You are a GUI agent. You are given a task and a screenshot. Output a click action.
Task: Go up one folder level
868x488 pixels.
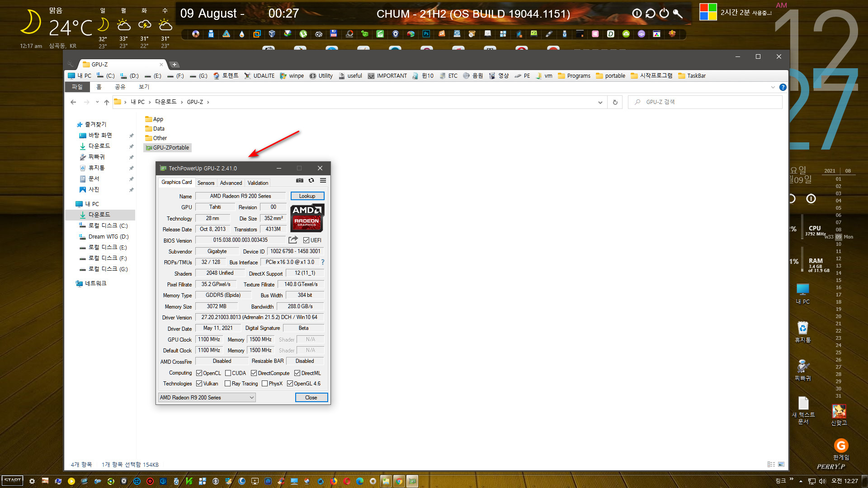coord(107,102)
